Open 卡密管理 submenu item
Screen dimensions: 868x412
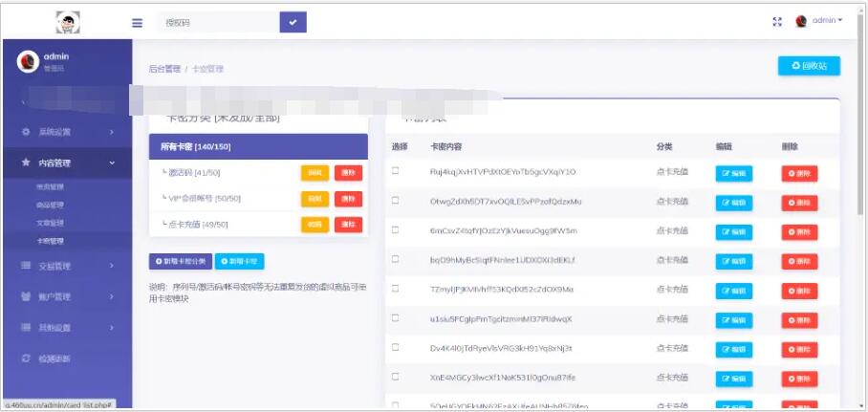[x=51, y=241]
